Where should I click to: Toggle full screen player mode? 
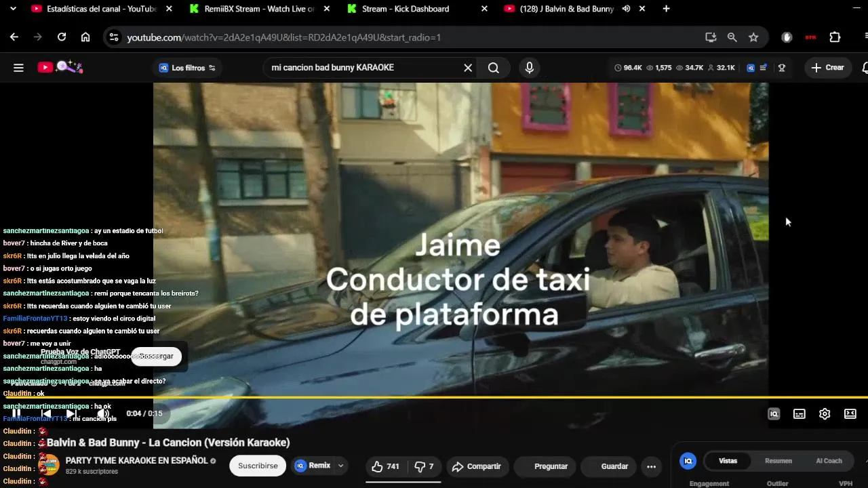(850, 414)
